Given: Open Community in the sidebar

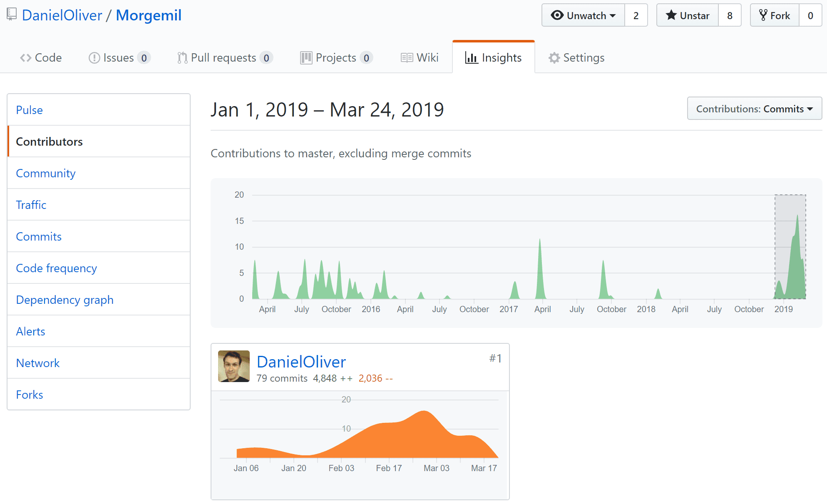Looking at the screenshot, I should (x=99, y=173).
